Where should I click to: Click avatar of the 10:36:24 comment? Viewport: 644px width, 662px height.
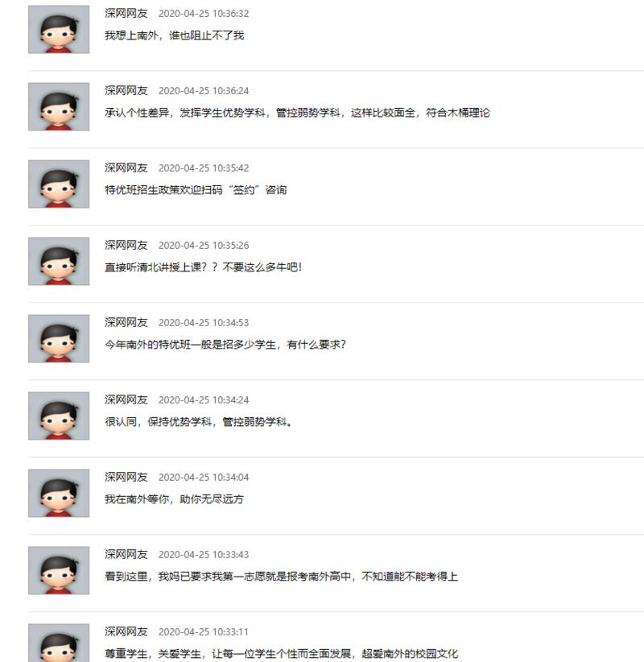click(x=59, y=107)
